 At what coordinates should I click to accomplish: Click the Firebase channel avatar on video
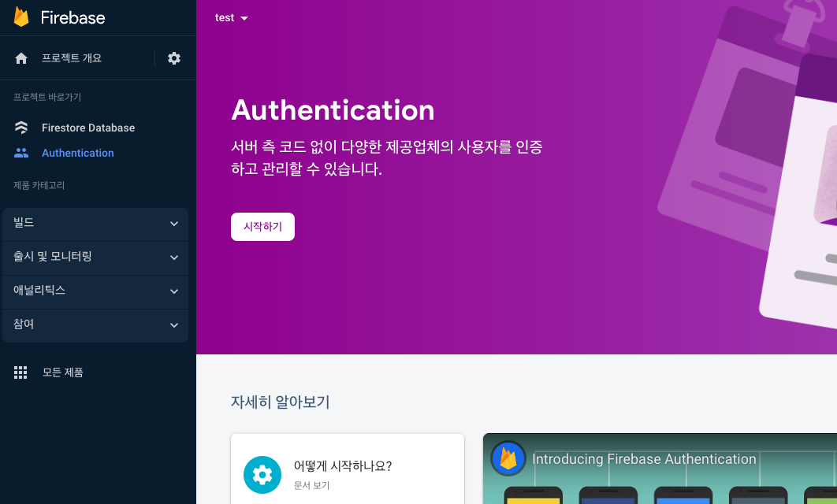(x=508, y=458)
